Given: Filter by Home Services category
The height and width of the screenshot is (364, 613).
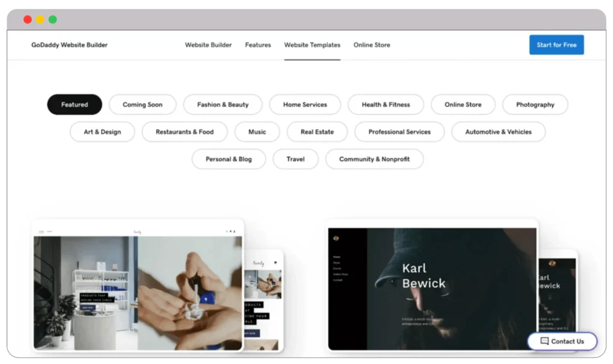Looking at the screenshot, I should click(305, 105).
